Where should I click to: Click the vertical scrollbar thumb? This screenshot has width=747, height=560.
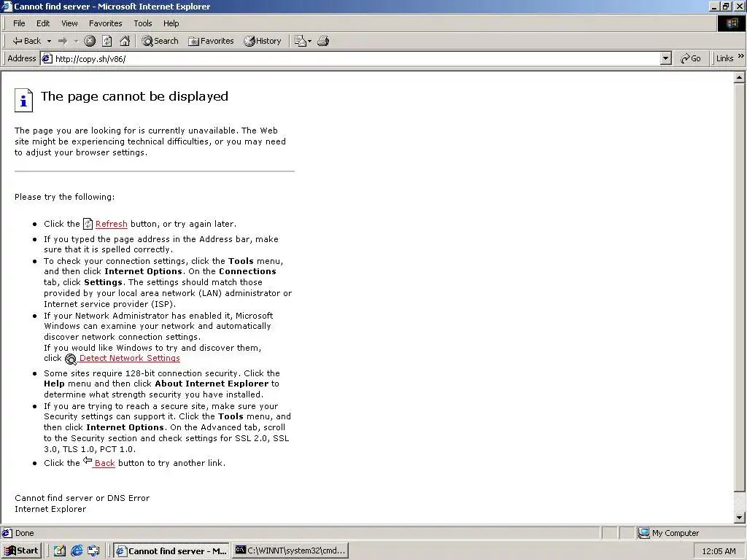click(x=740, y=287)
